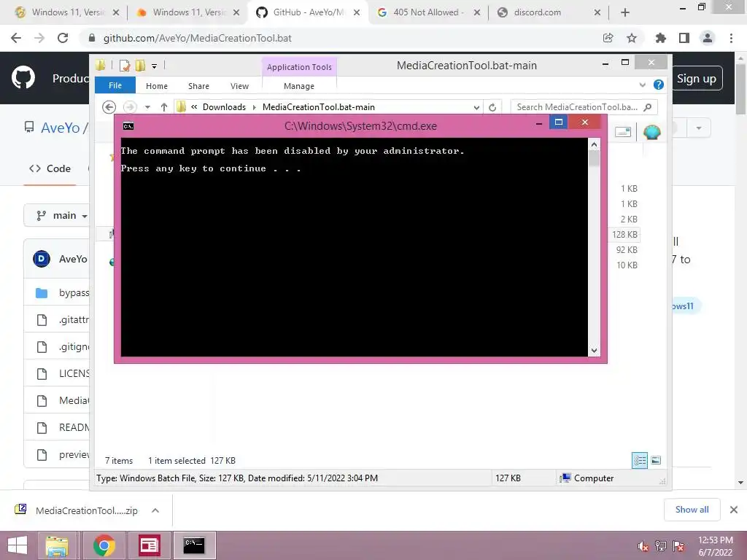Open Windows Start button

click(18, 545)
